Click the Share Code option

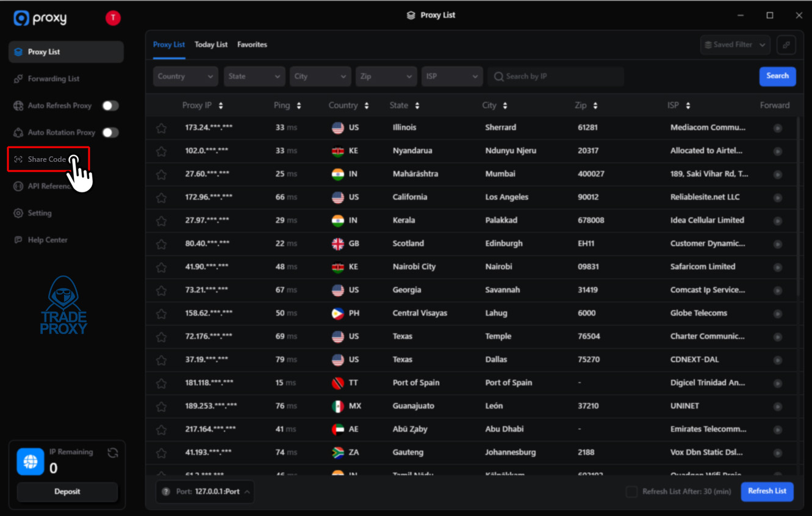coord(47,159)
